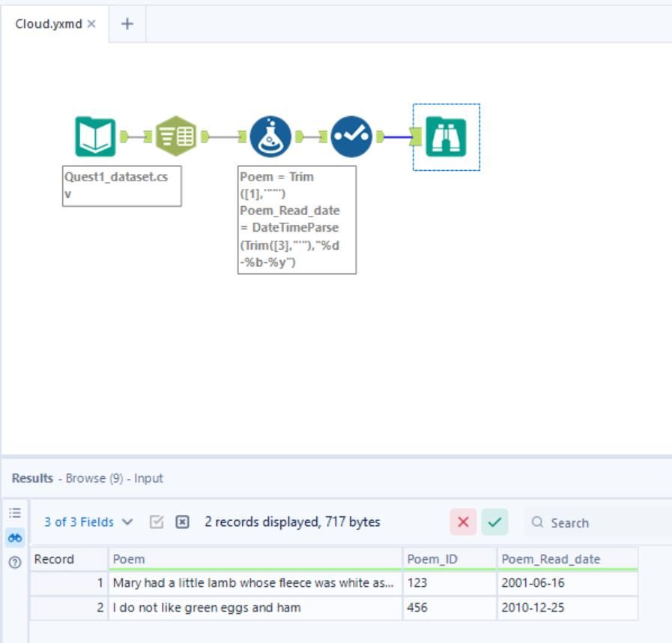The image size is (672, 643).
Task: Click the deselect-all fields X box
Action: pyautogui.click(x=182, y=522)
